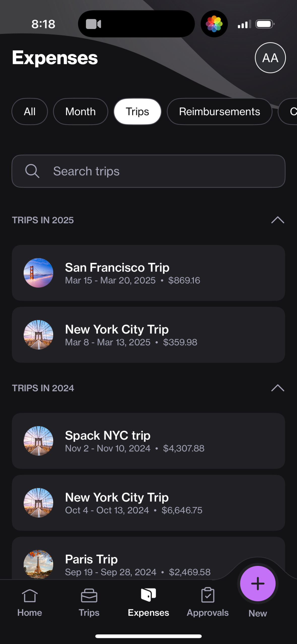297x644 pixels.
Task: Switch to the All filter tab
Action: click(x=30, y=112)
